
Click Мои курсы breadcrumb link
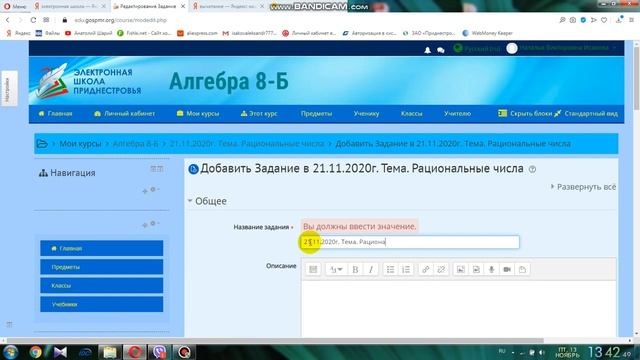pyautogui.click(x=80, y=144)
